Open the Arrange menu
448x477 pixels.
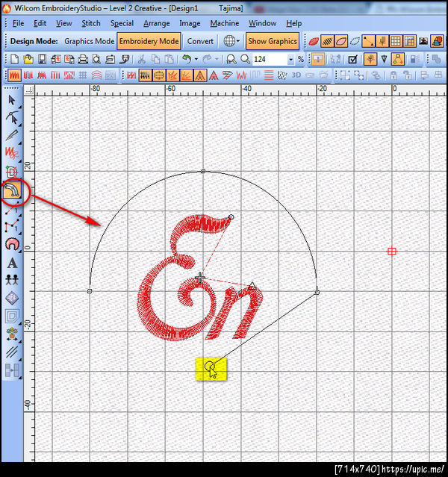click(x=157, y=23)
